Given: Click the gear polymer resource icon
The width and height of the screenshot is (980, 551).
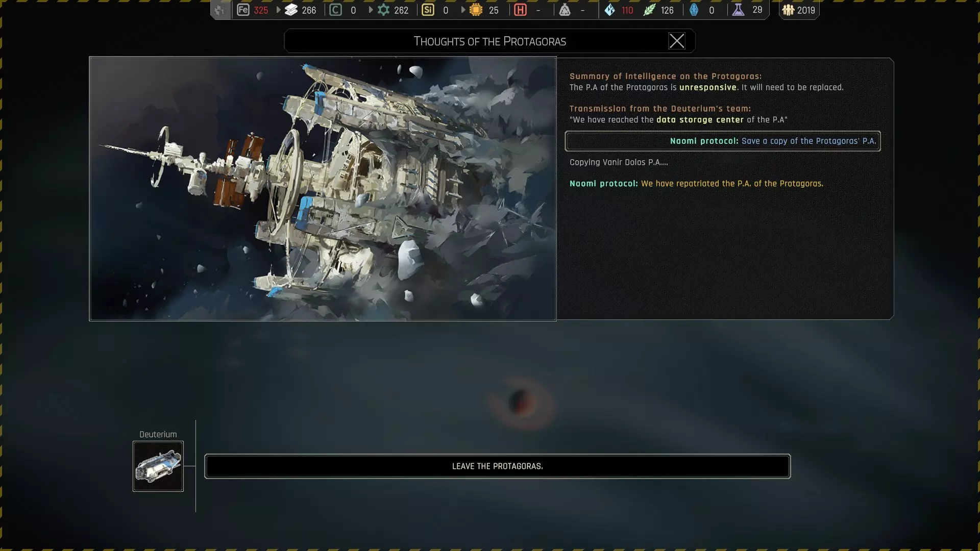Looking at the screenshot, I should click(x=383, y=10).
